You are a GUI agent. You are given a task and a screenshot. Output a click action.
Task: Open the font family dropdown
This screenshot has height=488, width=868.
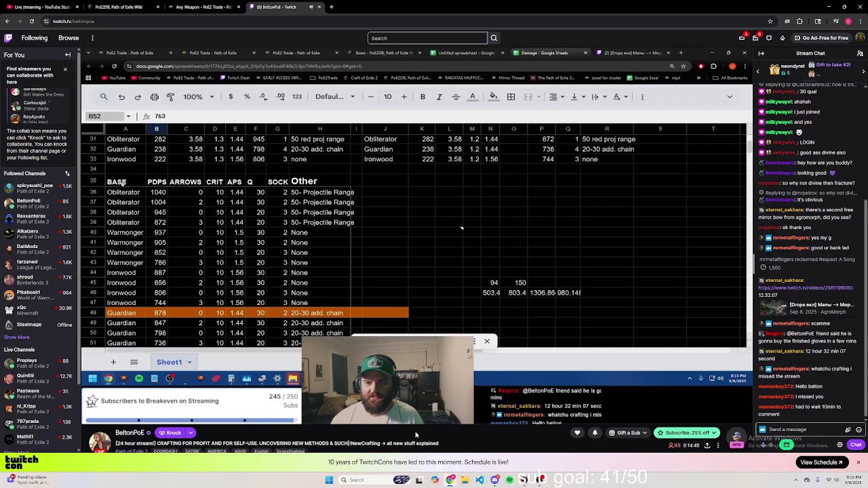click(335, 97)
